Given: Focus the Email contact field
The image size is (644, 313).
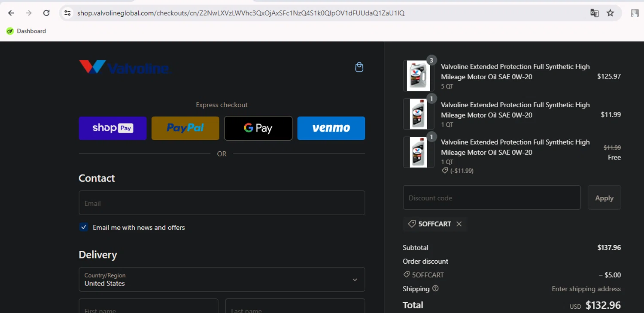Looking at the screenshot, I should point(222,203).
